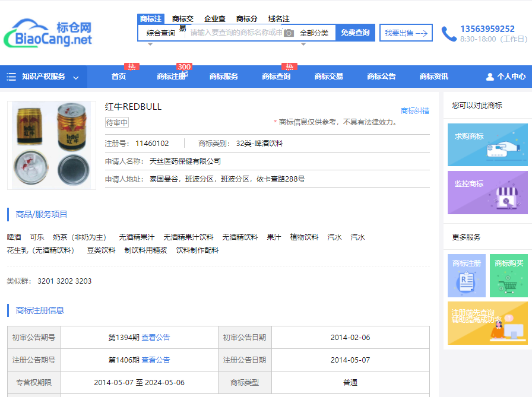Click the 监控商标 banner card
This screenshot has width=532, height=397.
487,193
